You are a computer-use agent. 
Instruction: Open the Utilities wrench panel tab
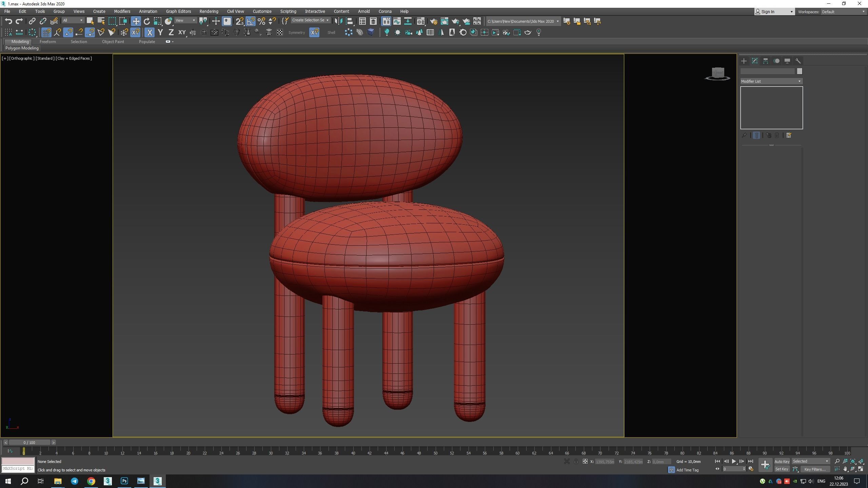pyautogui.click(x=798, y=61)
